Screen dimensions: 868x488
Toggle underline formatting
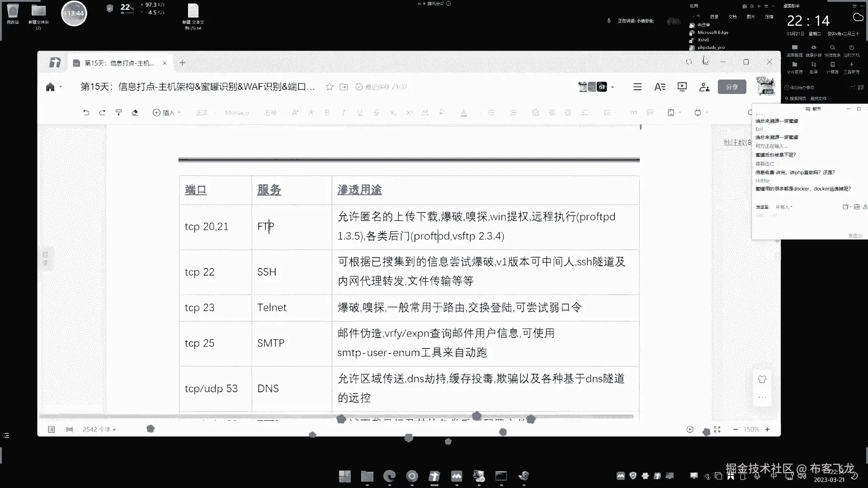pos(360,113)
